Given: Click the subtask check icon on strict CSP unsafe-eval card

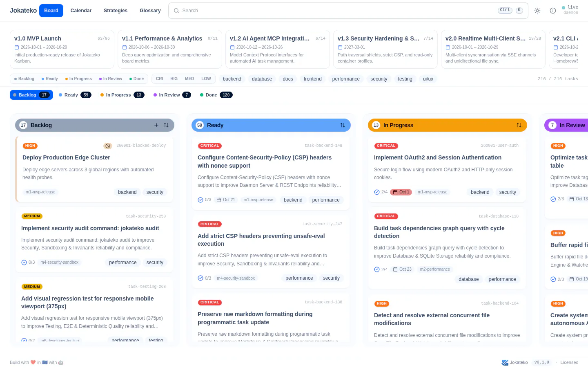Looking at the screenshot, I should 200,278.
